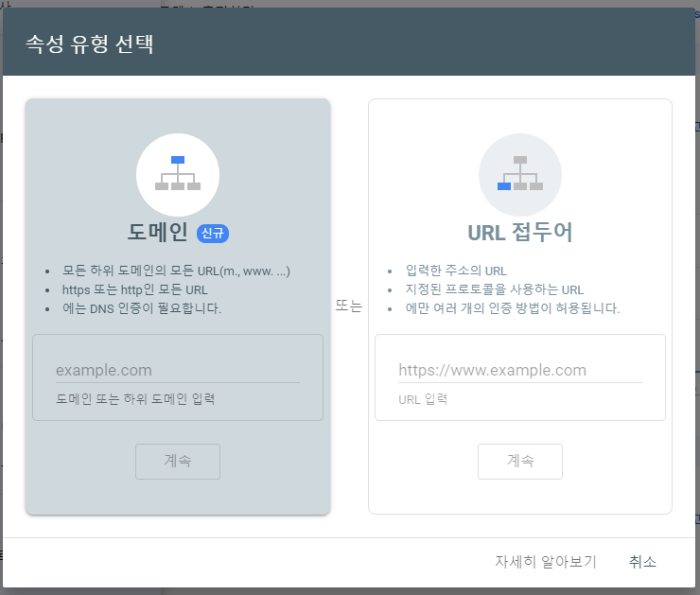Cancel the dialog with 취소
Viewport: 700px width, 595px height.
tap(642, 562)
